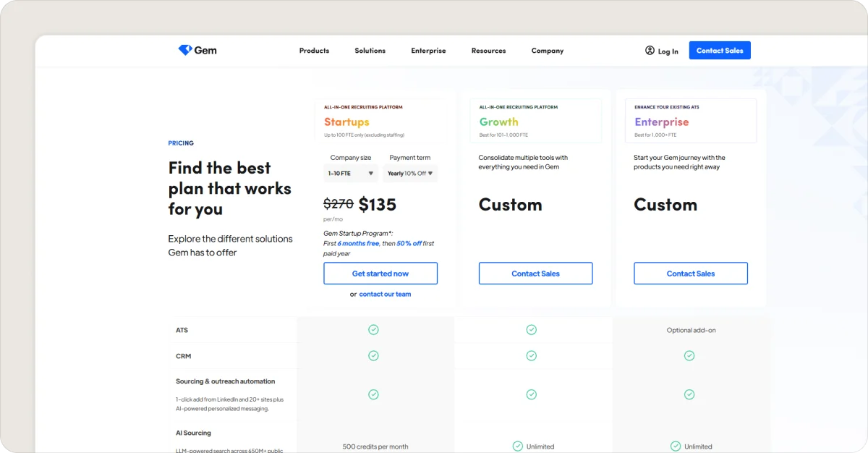Viewport: 868px width, 453px height.
Task: Click Custom price in Growth card
Action: (510, 205)
